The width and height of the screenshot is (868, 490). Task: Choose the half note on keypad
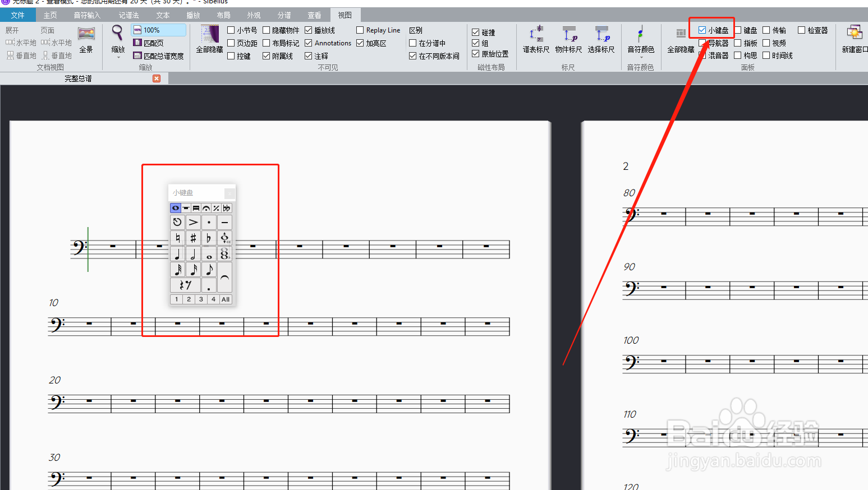(193, 253)
